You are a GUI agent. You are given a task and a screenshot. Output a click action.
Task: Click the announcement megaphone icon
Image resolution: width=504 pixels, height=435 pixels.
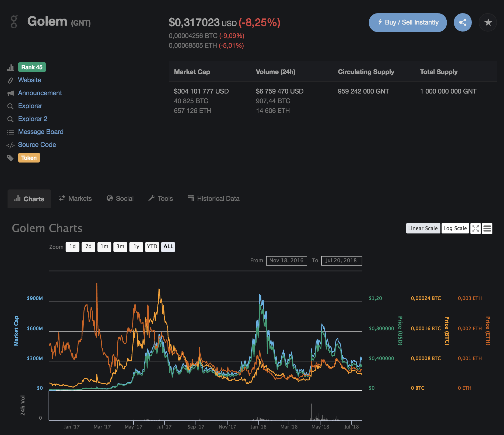[10, 93]
